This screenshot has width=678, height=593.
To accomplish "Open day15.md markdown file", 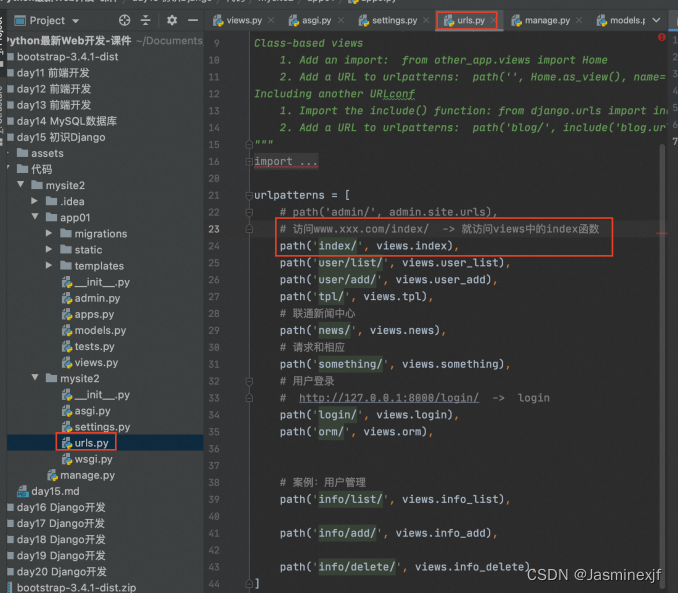I will point(48,491).
